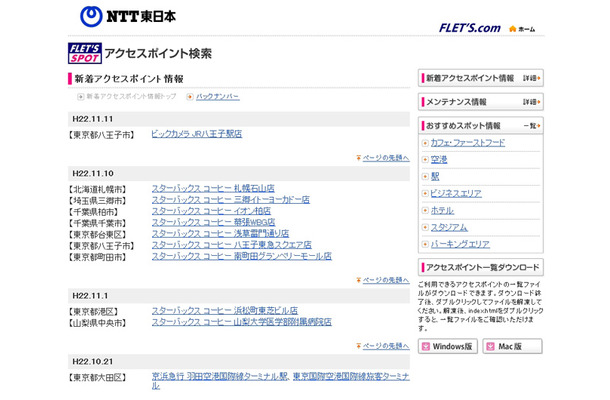The width and height of the screenshot is (610, 400).
Task: Click the 【千葉県千葉市】 location label
Action: 97,223
